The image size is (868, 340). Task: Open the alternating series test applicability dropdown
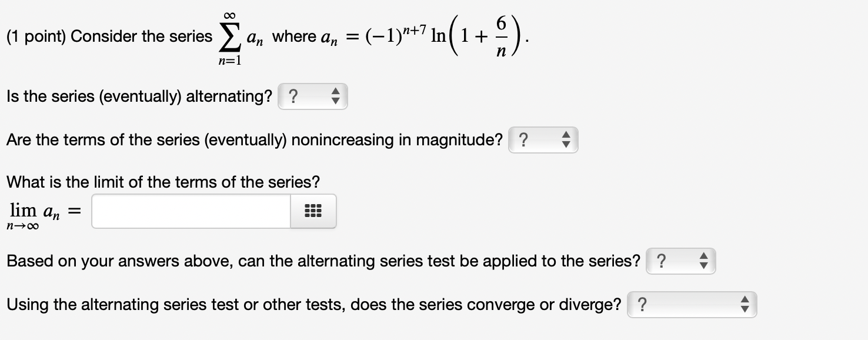point(680,261)
